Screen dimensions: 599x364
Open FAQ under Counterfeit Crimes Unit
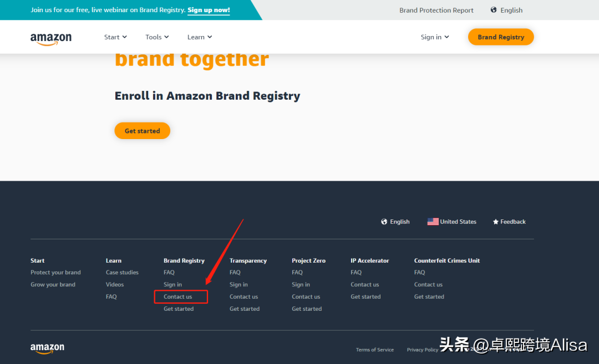[419, 273]
